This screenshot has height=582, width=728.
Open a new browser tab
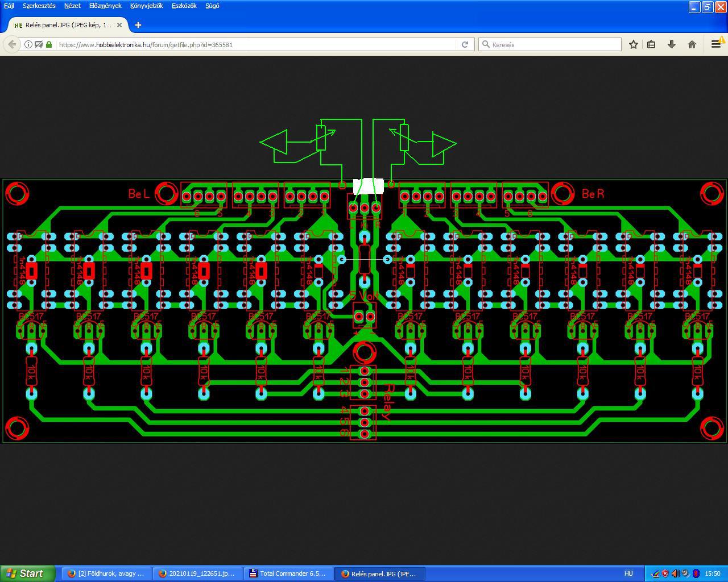pos(138,25)
